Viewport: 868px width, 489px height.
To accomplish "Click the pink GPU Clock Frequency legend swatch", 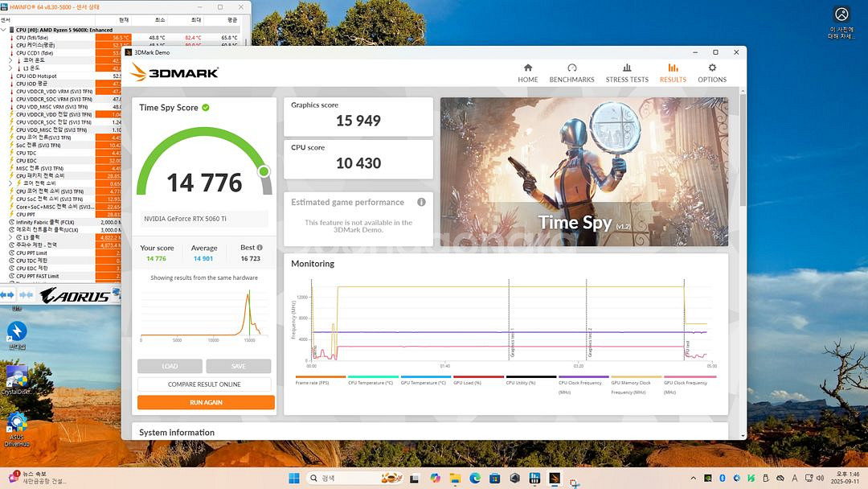I will 690,376.
